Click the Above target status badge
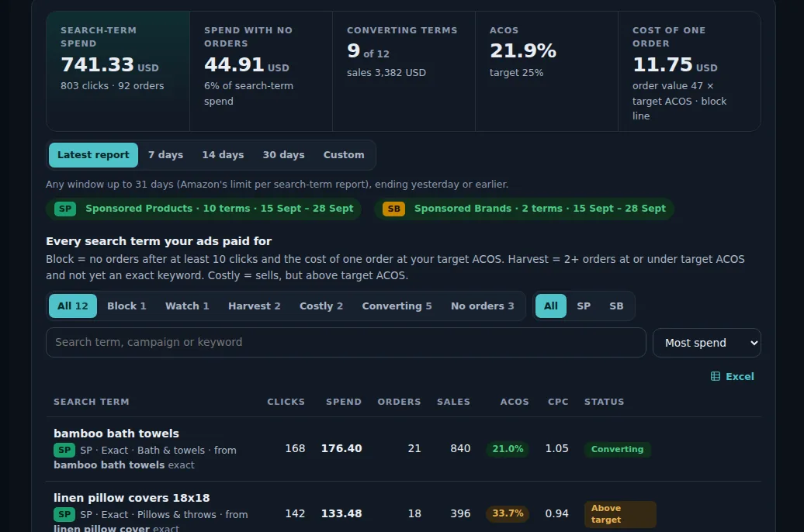The width and height of the screenshot is (804, 532). click(x=620, y=514)
